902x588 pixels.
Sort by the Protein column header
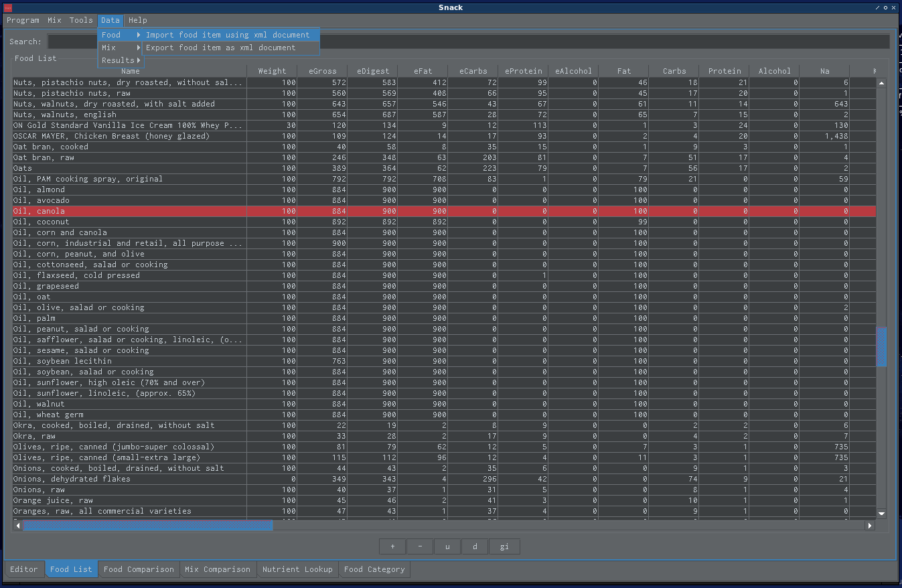pos(725,71)
